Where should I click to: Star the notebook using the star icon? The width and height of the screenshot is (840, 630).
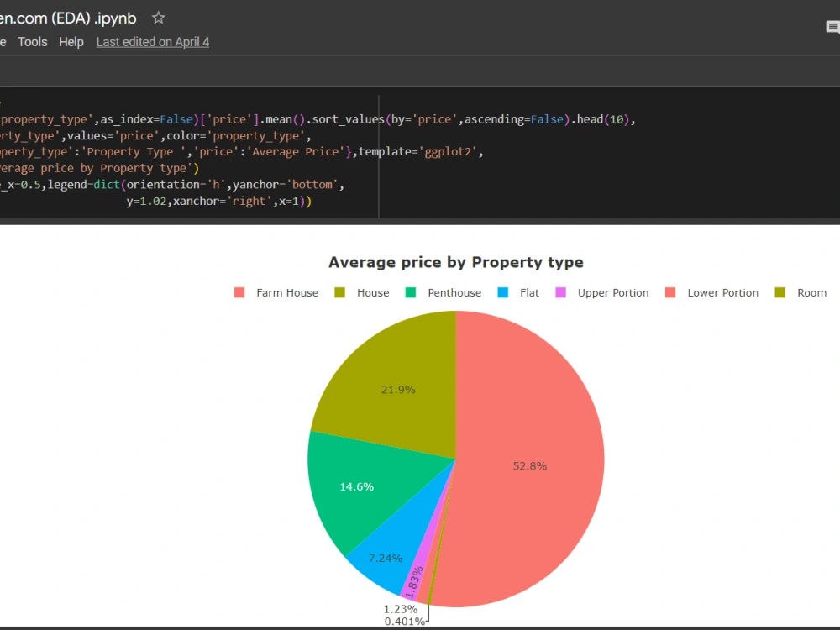coord(157,17)
